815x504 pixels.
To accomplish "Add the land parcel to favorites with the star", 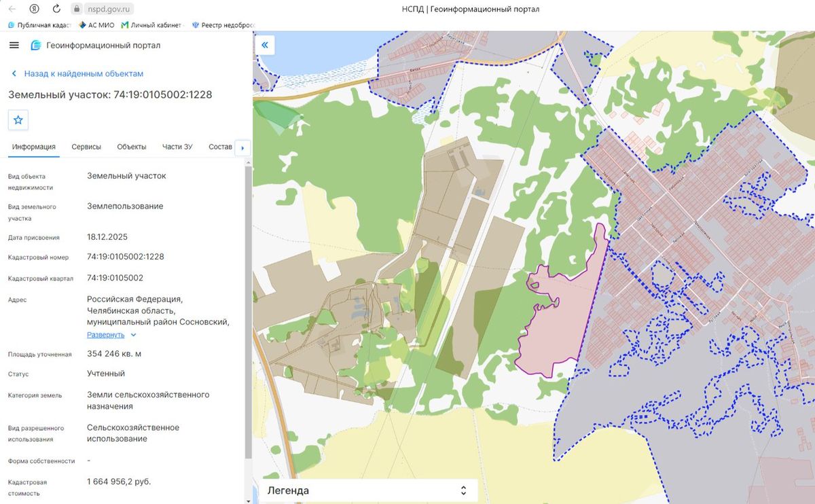I will [x=18, y=120].
